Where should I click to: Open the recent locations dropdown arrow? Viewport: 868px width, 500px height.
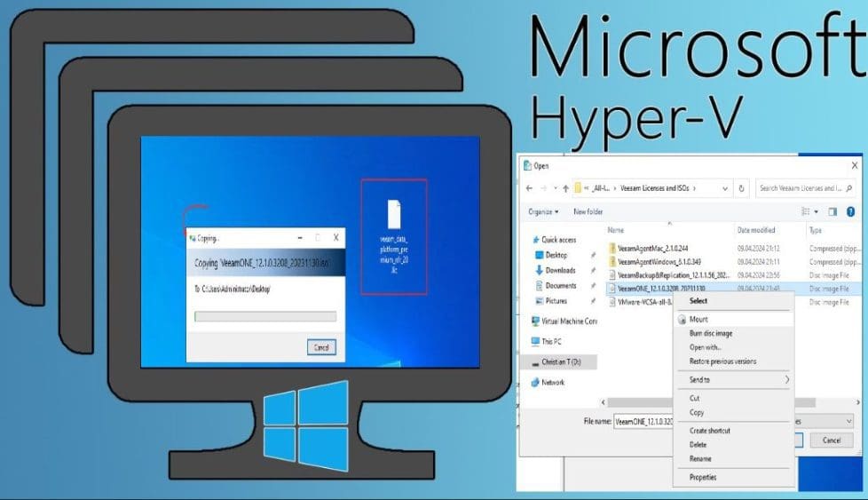pyautogui.click(x=555, y=188)
